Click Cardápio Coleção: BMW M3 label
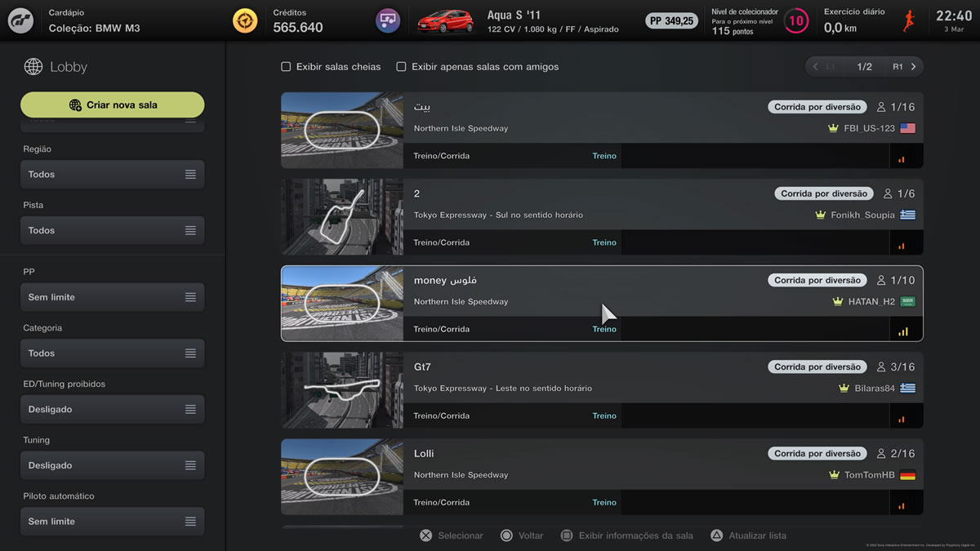Image resolution: width=980 pixels, height=551 pixels. 94,21
